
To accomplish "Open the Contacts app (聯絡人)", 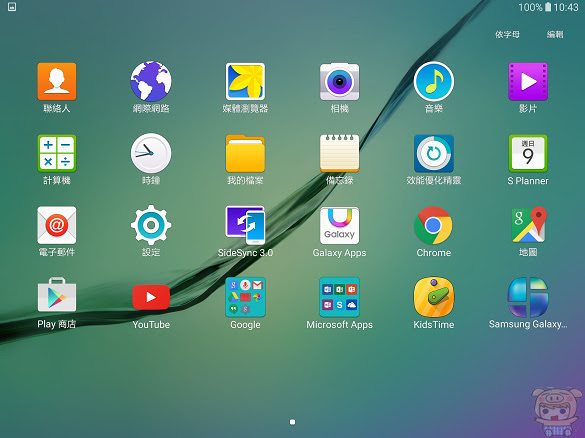I will coord(57,82).
